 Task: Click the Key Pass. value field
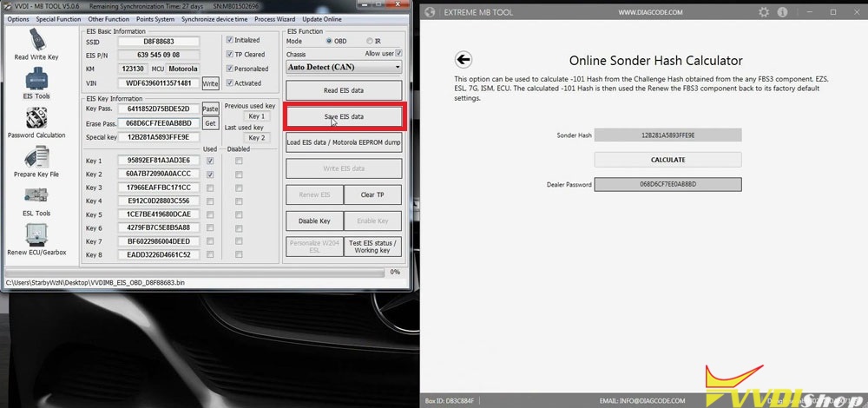click(158, 109)
